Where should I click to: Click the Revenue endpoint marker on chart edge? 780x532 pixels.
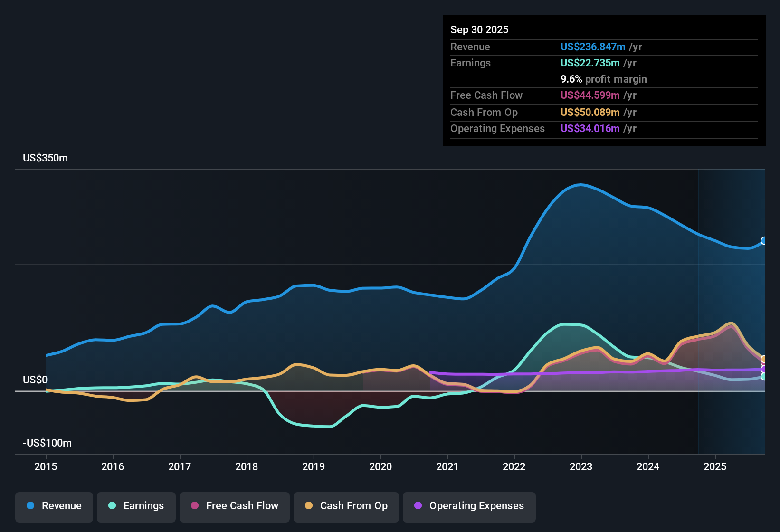[x=764, y=241]
